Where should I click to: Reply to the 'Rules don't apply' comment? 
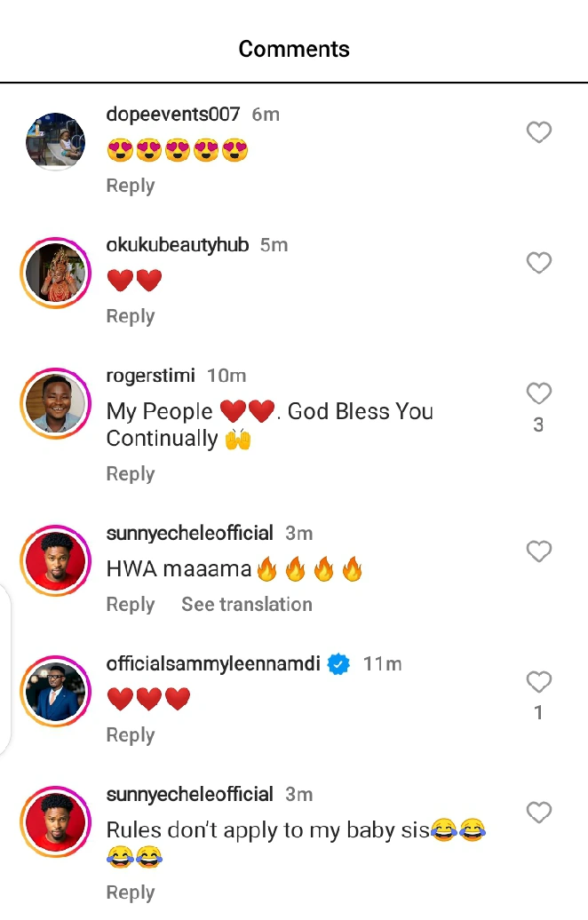[131, 892]
